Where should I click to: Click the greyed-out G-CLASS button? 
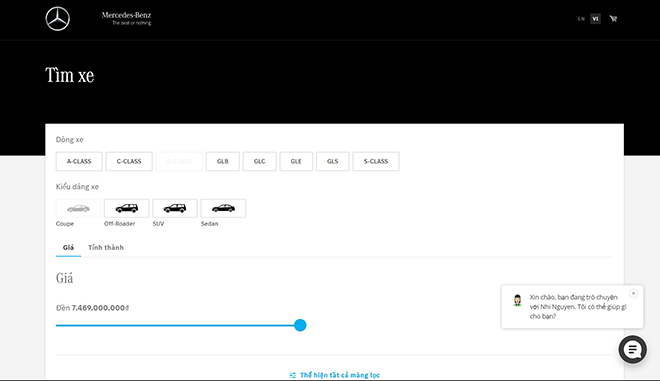point(179,161)
